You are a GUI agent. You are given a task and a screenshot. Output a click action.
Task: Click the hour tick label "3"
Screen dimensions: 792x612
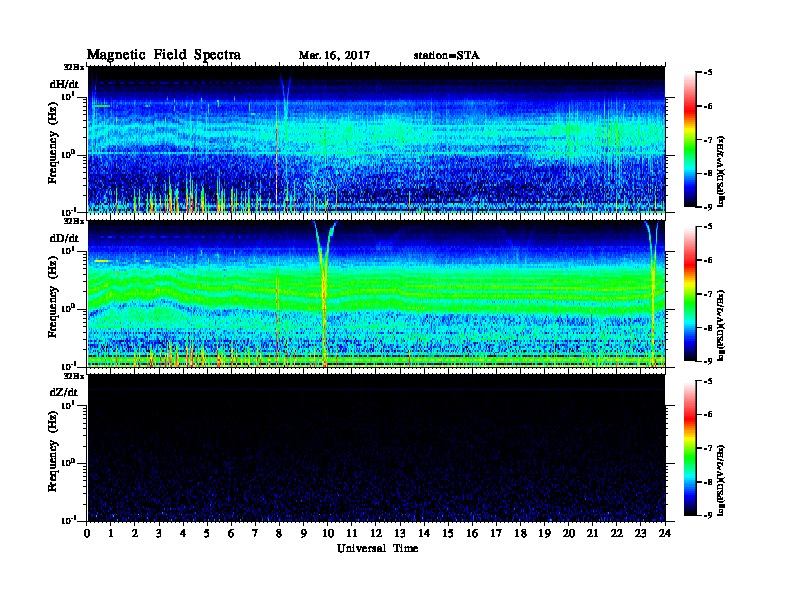(x=159, y=533)
